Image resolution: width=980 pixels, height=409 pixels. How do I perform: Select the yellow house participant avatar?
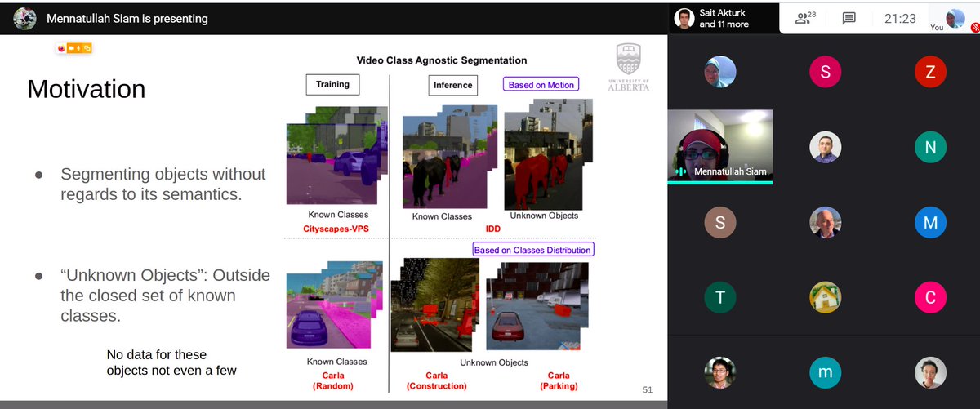(x=825, y=297)
